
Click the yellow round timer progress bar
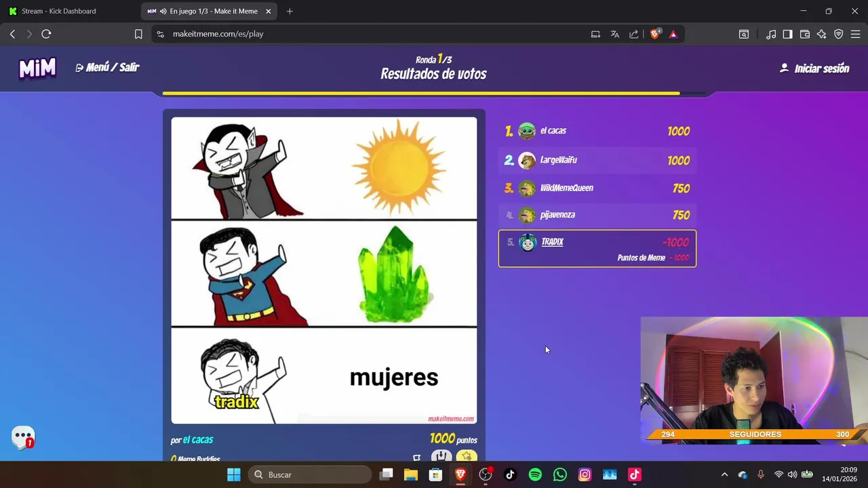pyautogui.click(x=421, y=93)
